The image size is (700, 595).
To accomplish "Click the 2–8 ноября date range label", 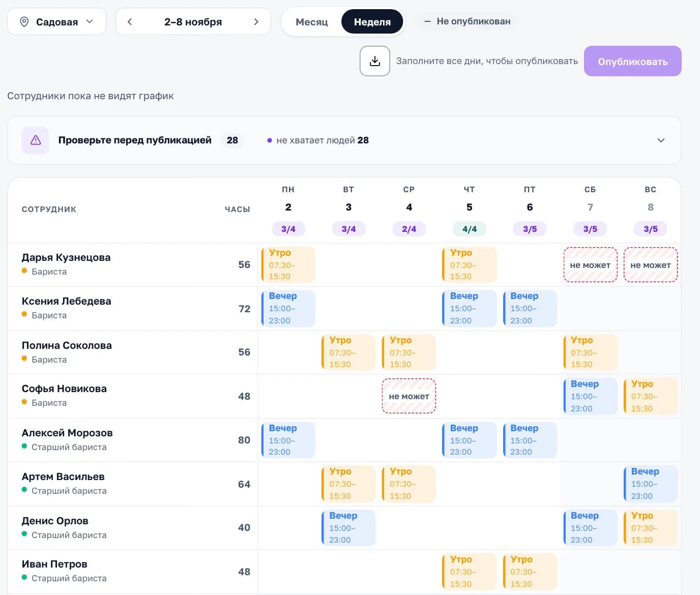I will coord(193,22).
